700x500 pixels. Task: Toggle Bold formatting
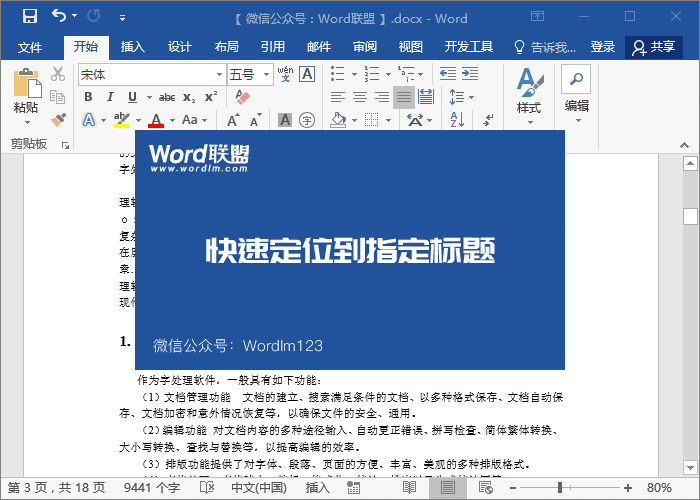pos(88,97)
